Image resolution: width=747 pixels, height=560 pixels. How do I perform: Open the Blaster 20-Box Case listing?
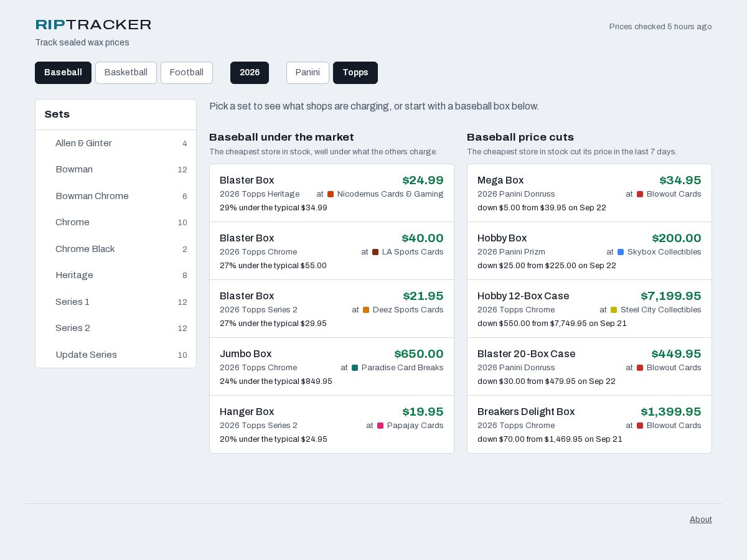pyautogui.click(x=590, y=366)
